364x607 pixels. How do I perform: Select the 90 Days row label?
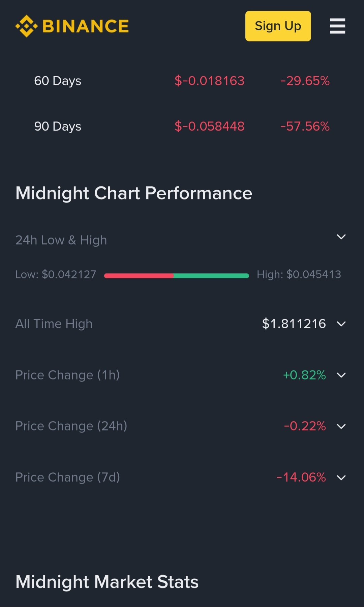(x=58, y=127)
